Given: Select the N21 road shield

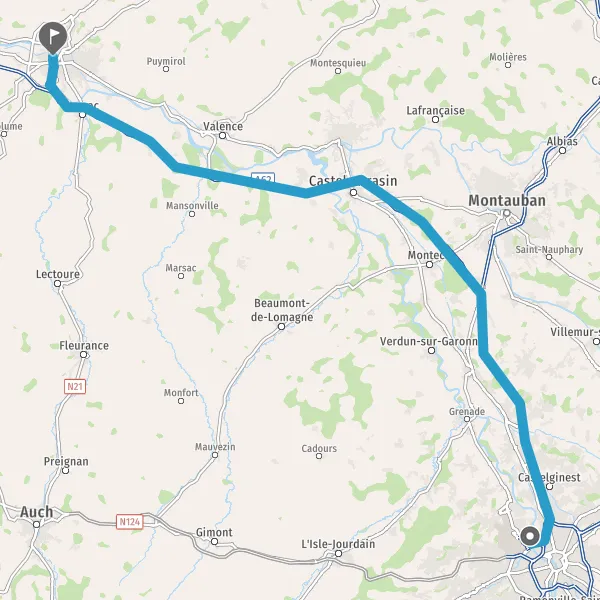Looking at the screenshot, I should (75, 386).
